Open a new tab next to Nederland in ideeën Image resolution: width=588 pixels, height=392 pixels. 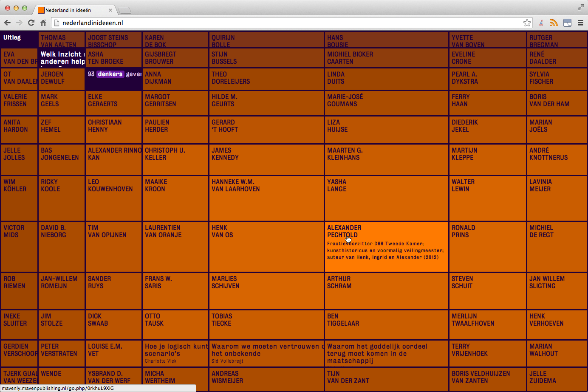(x=124, y=10)
